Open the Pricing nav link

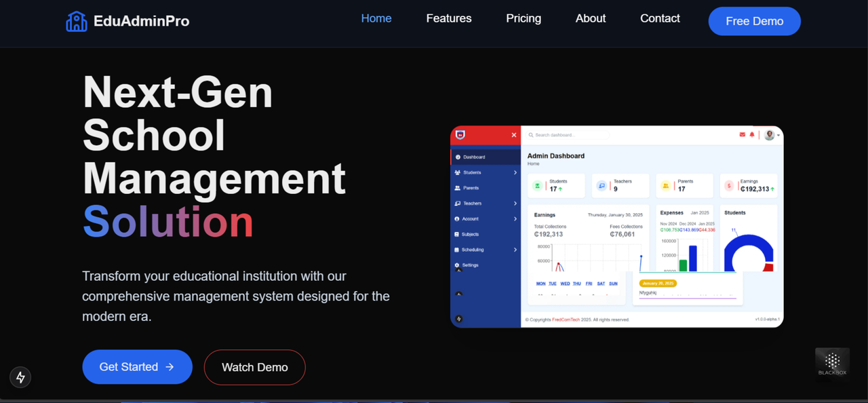[x=524, y=18]
